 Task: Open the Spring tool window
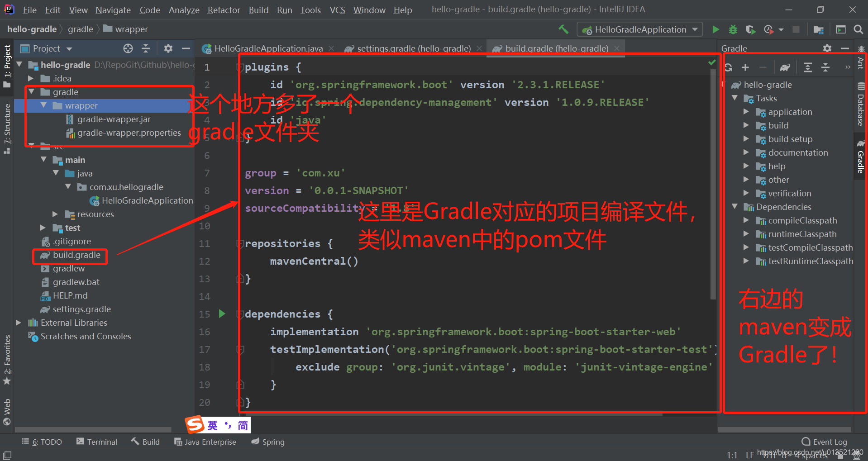point(268,442)
